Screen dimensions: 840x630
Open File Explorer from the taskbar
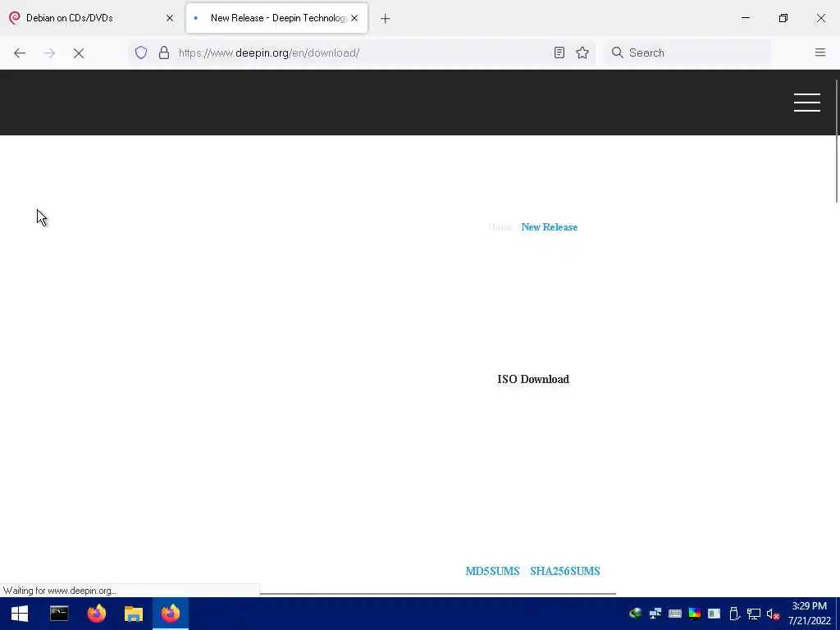pos(134,614)
